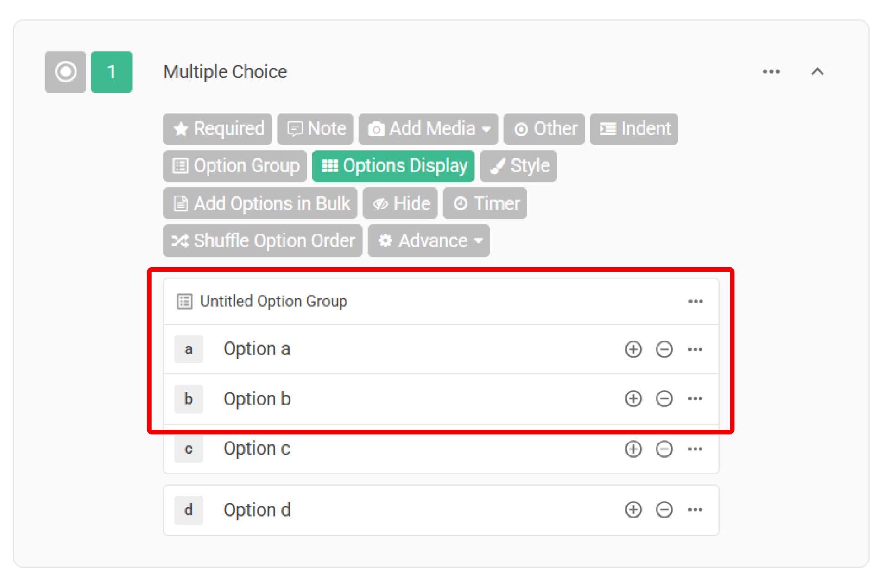
Task: Open the question's overflow menu
Action: (770, 72)
